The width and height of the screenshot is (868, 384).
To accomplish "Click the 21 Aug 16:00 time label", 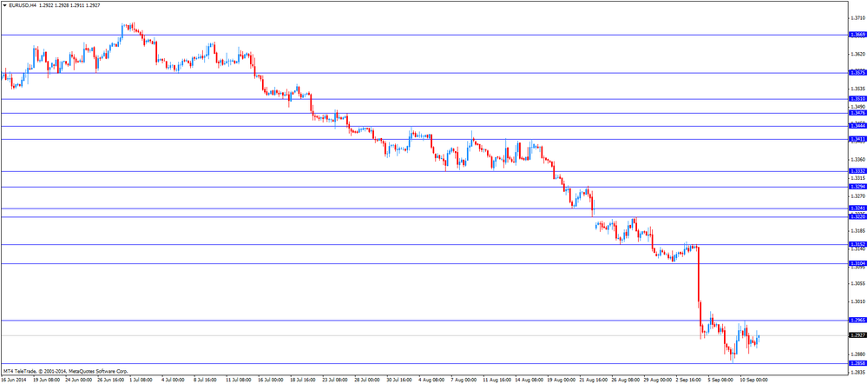I will click(592, 381).
